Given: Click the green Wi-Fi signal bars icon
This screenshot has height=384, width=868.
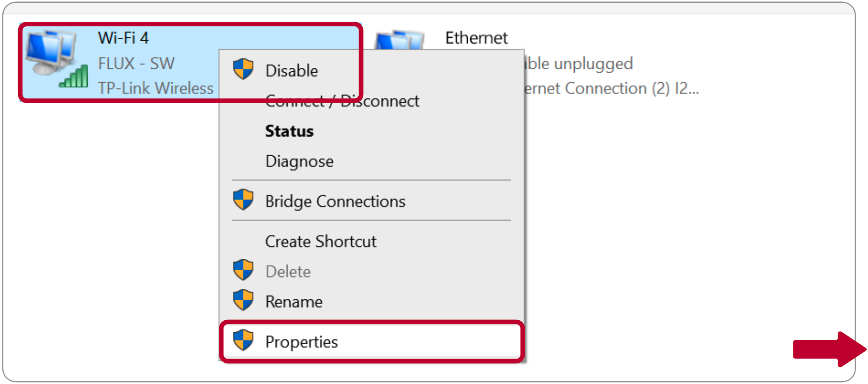Looking at the screenshot, I should (74, 76).
